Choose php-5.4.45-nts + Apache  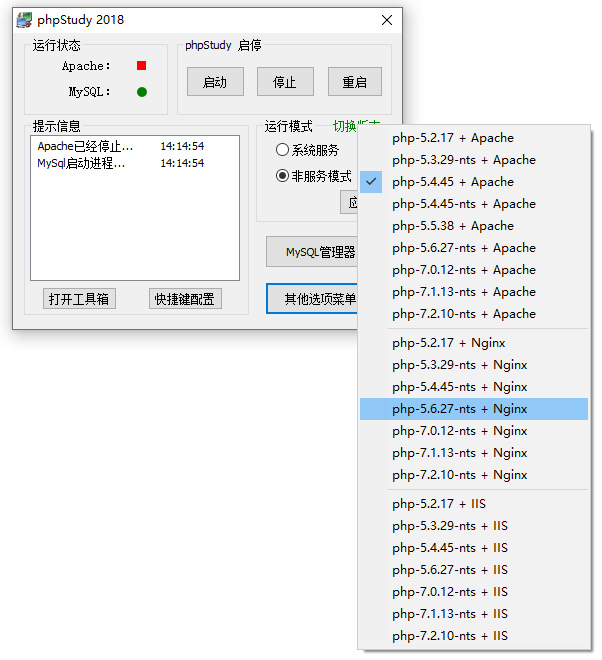click(474, 204)
